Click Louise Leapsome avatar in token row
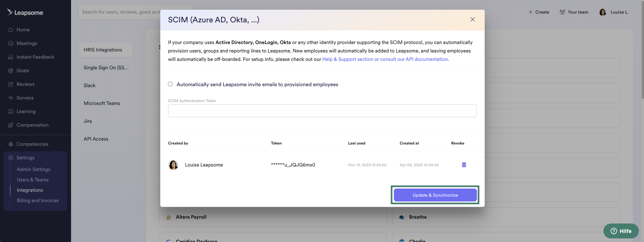Screen dimensions: 644x242 coord(173,165)
